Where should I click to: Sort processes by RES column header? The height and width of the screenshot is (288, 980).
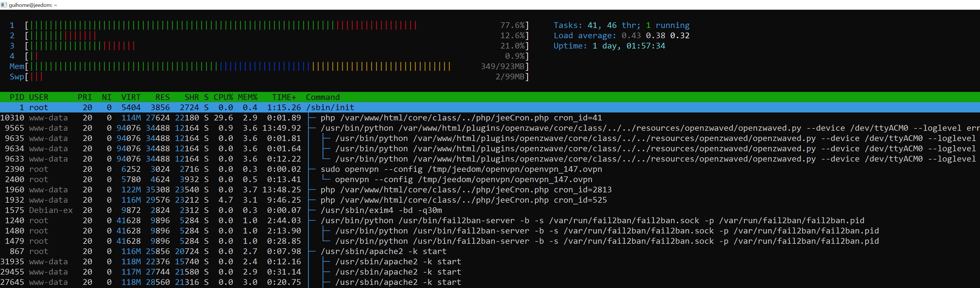click(163, 97)
